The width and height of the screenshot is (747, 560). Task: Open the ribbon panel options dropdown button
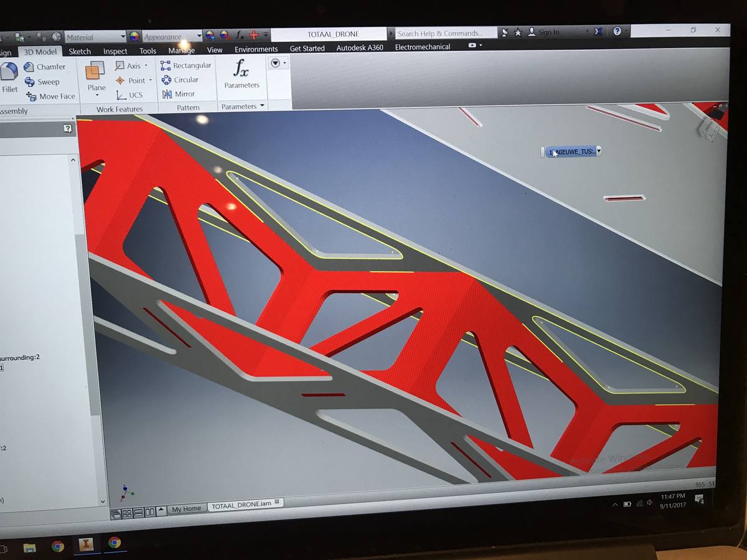point(278,63)
